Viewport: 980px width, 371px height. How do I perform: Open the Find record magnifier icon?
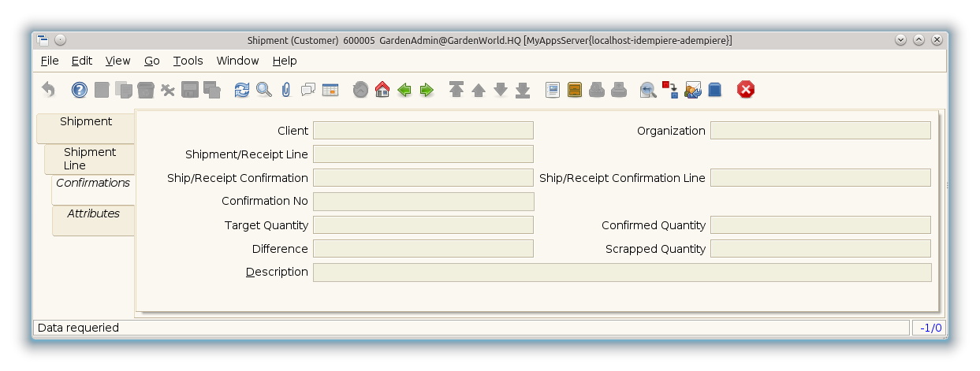point(264,90)
